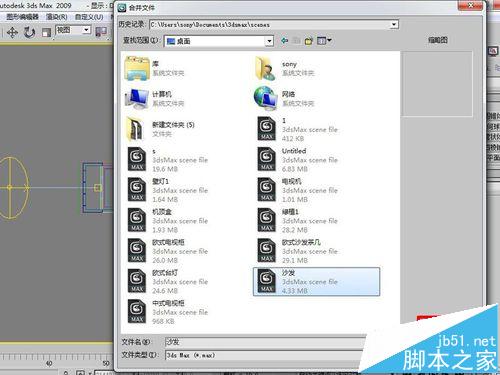This screenshot has width=500, height=375.
Task: Select the 欧式台灯 scene file
Action: pos(168,282)
